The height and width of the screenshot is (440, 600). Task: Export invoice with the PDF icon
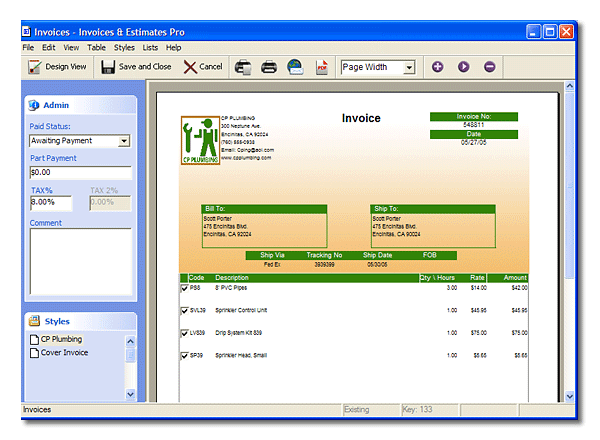coord(322,67)
